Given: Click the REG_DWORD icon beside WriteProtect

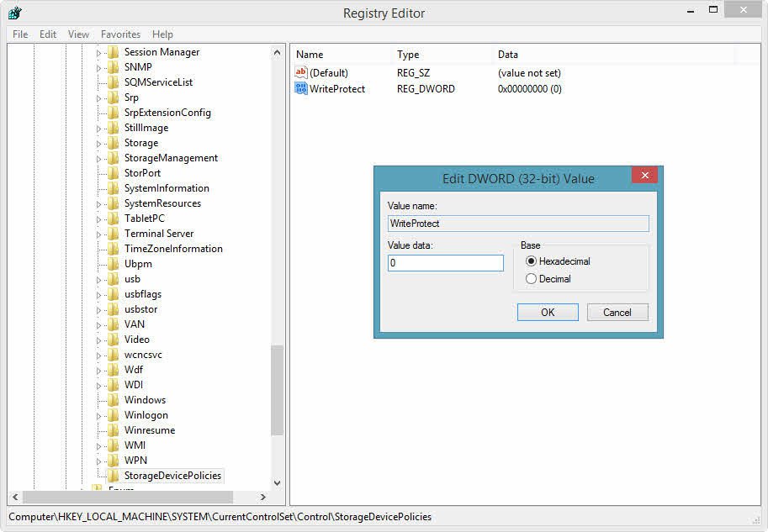Looking at the screenshot, I should (301, 88).
